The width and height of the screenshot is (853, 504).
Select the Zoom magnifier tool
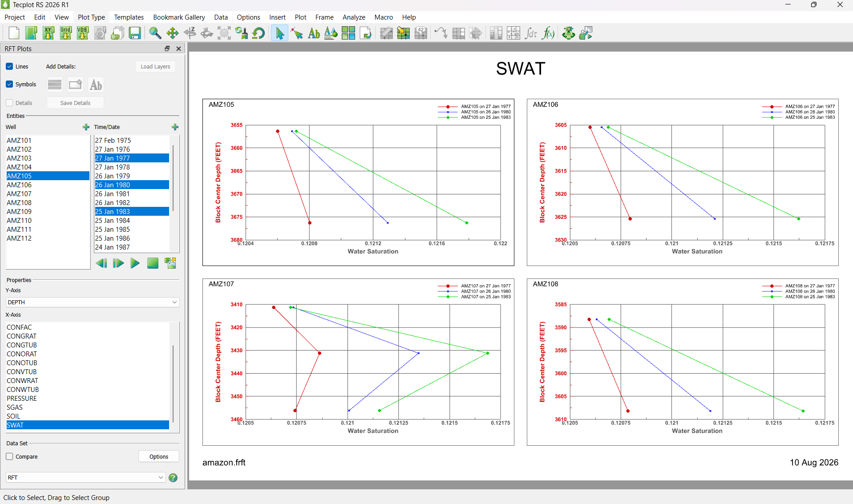[155, 33]
